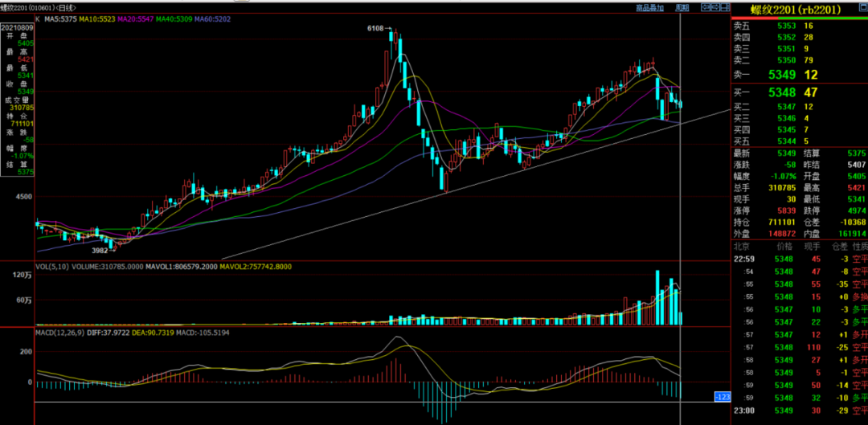Screen dimensions: 868x425
Task: Click the 买一 bid price 5348
Action: (x=780, y=92)
